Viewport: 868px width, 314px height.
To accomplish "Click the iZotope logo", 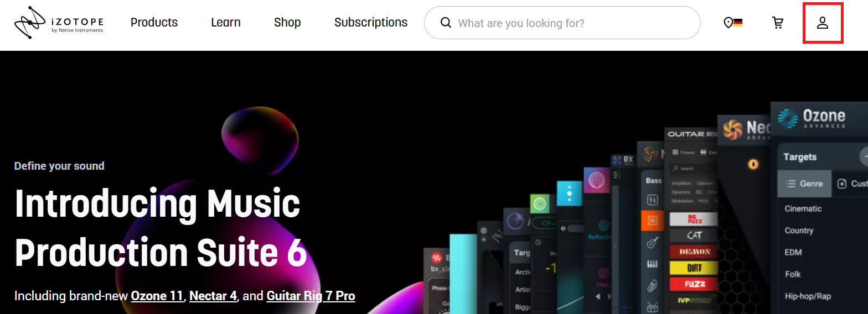I will click(x=59, y=23).
